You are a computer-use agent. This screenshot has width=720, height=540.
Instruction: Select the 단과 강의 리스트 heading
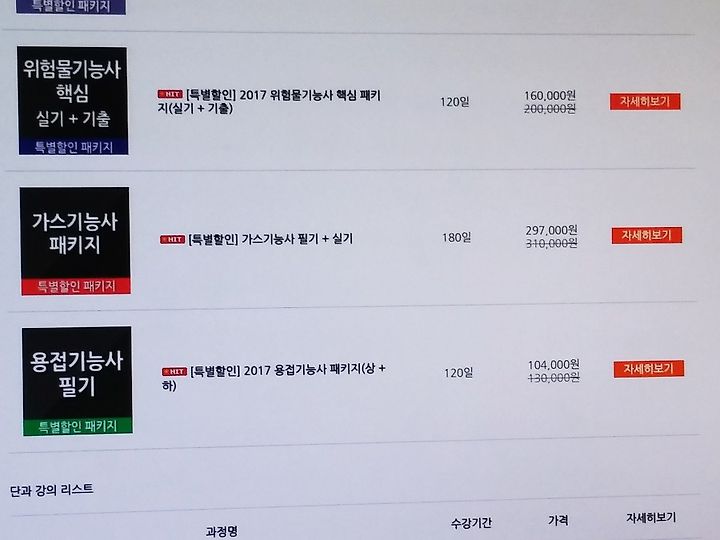click(51, 490)
